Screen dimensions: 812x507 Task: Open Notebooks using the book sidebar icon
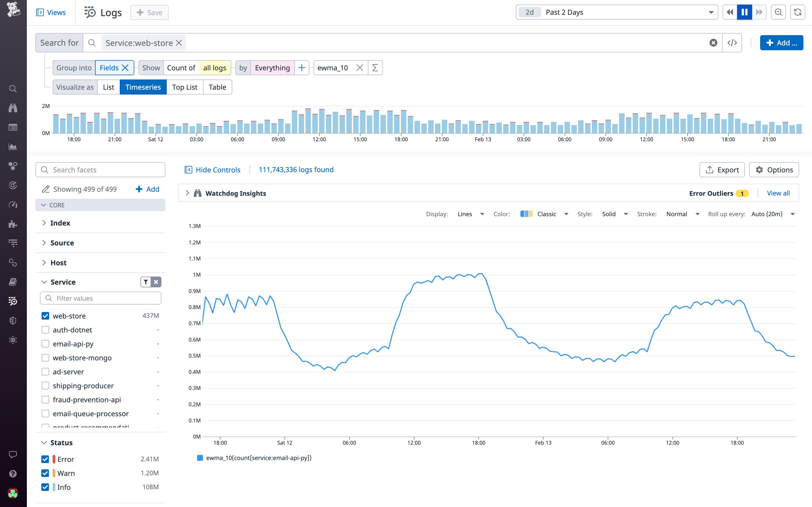click(13, 282)
